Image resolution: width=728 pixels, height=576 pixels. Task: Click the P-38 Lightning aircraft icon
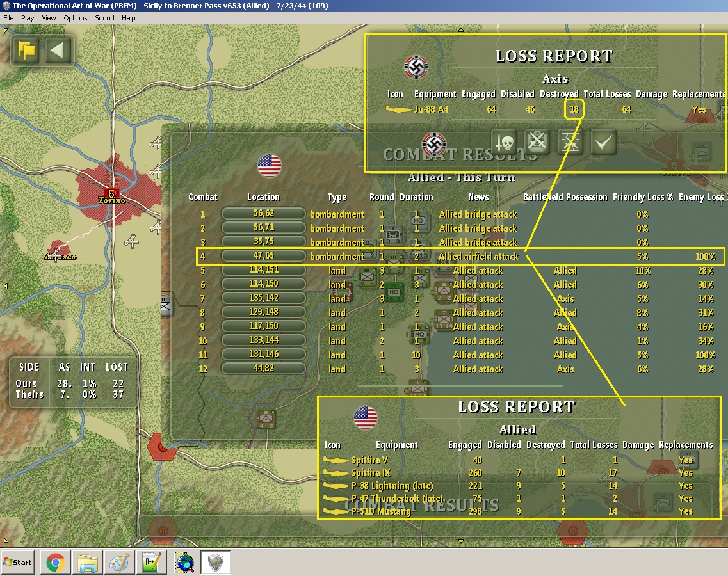click(336, 486)
